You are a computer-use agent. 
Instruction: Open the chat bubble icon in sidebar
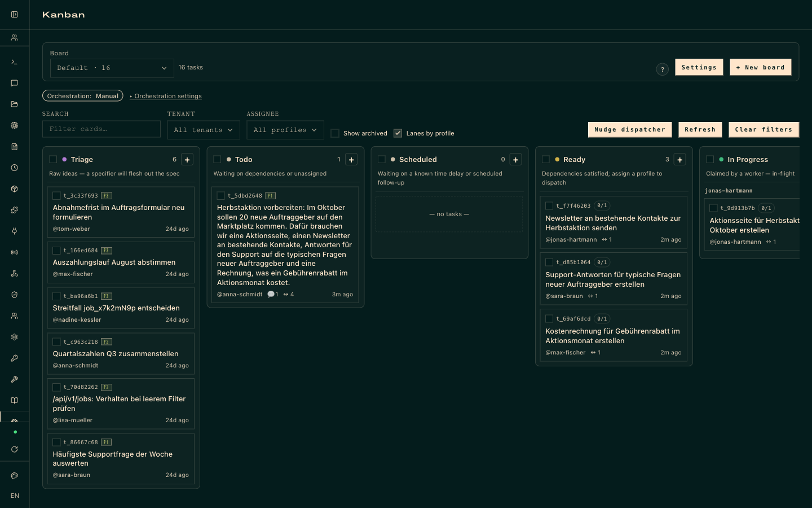click(x=15, y=83)
